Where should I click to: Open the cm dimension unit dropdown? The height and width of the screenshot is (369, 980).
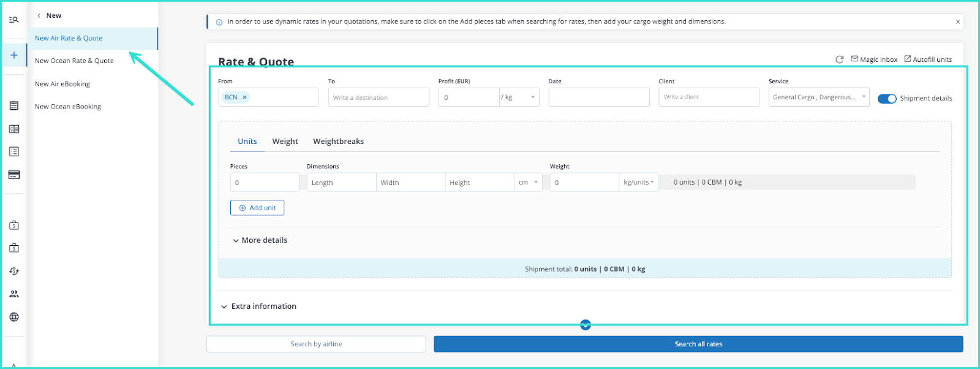[528, 183]
